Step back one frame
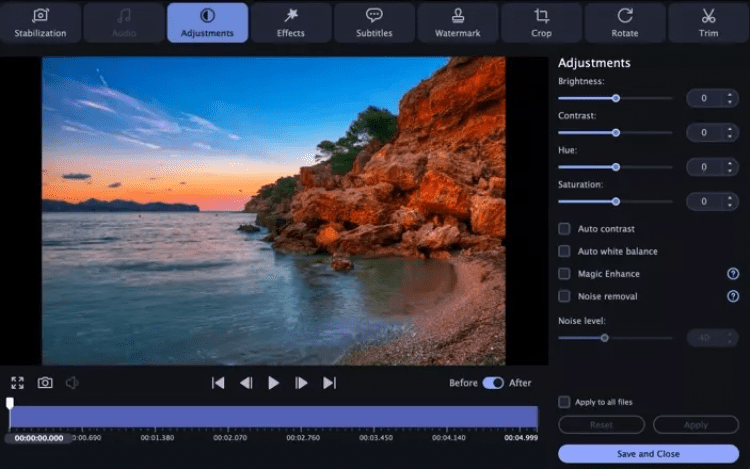 click(246, 383)
